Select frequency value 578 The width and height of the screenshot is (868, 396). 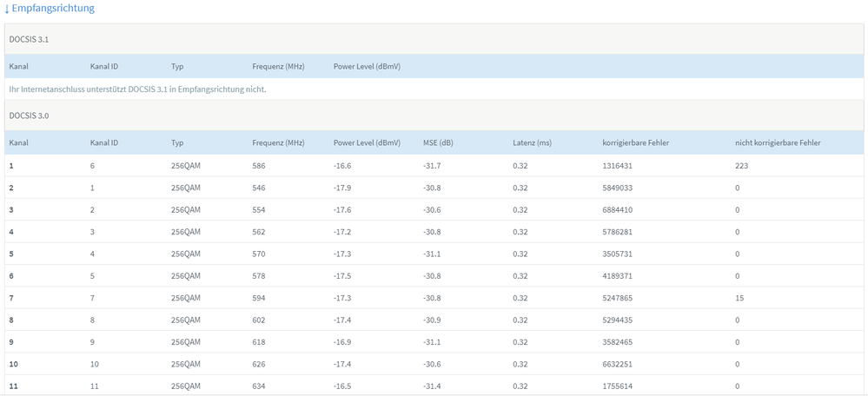[259, 276]
